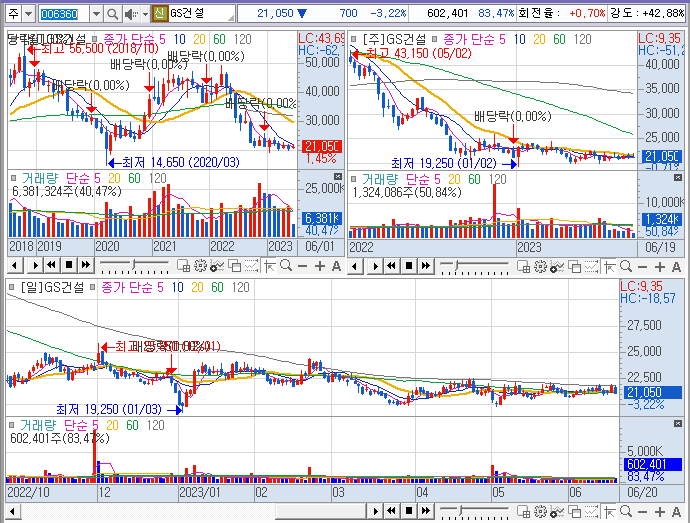
Task: Click add-indicator icon in monthly chart toolbar
Action: (x=217, y=265)
